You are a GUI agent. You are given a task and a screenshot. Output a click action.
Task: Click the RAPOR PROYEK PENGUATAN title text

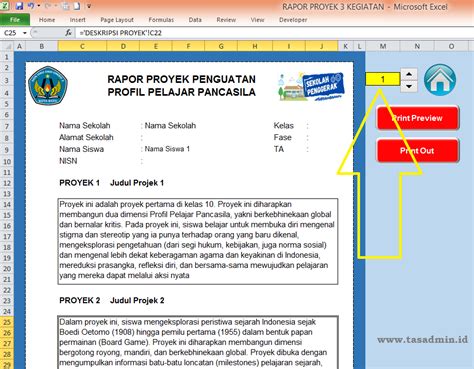click(182, 79)
